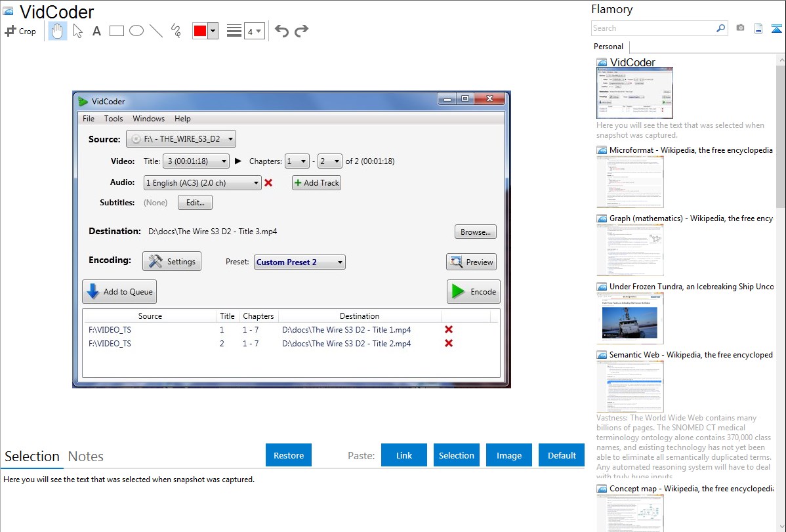The image size is (786, 532).
Task: Switch to the Personal tab
Action: tap(609, 46)
